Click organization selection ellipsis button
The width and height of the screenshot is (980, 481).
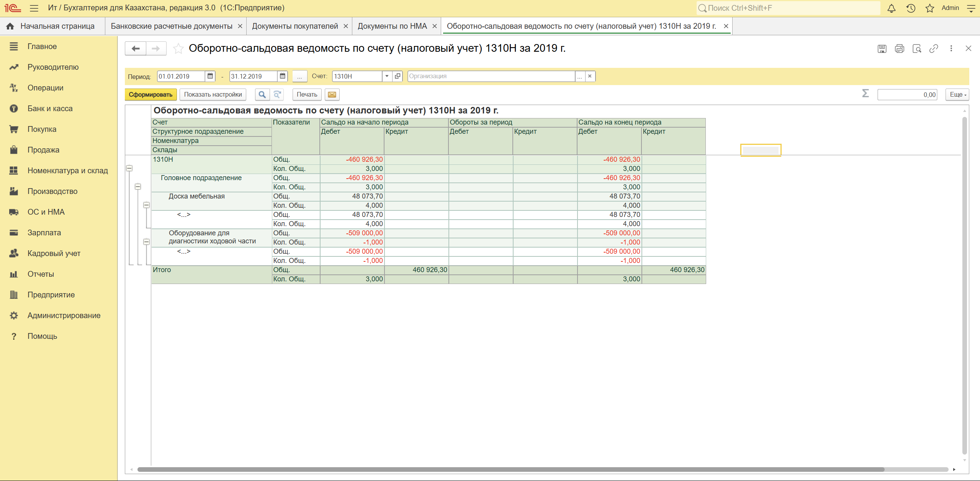[580, 76]
